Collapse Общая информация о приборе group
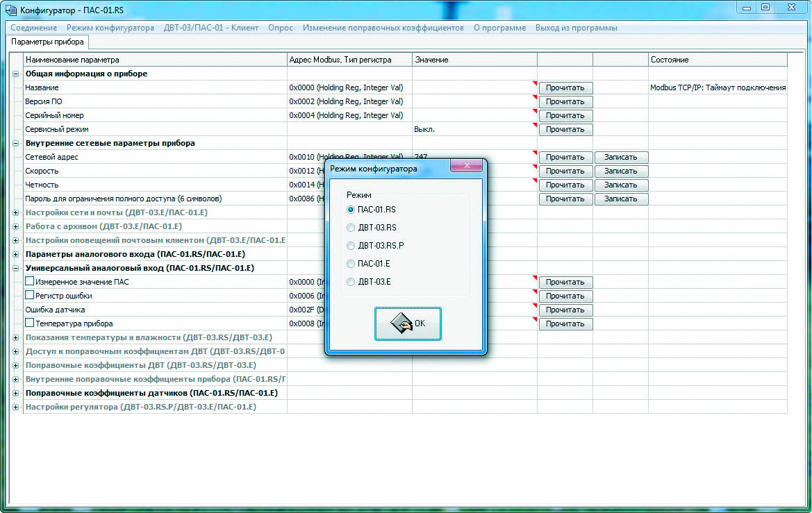Screen dimensions: 812x513 [x=16, y=74]
